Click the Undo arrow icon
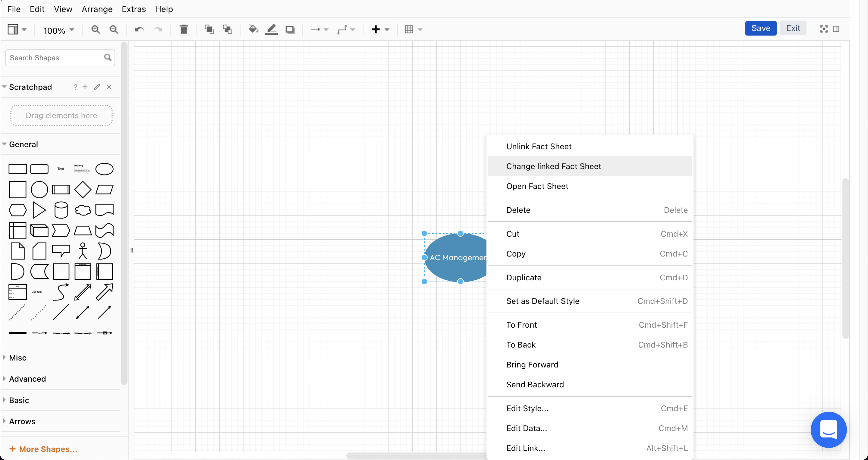Image resolution: width=868 pixels, height=460 pixels. (x=139, y=30)
